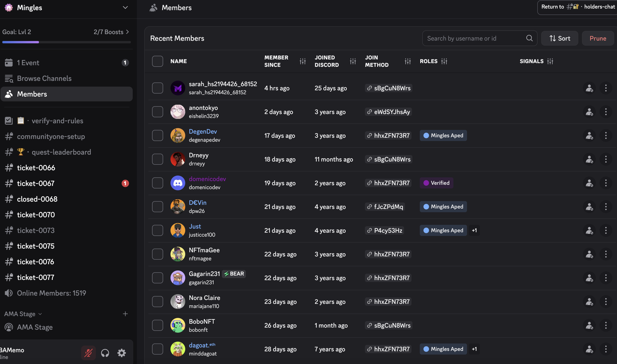The width and height of the screenshot is (617, 364).
Task: Click plus icon to create channel in AMA Stage
Action: (x=125, y=314)
